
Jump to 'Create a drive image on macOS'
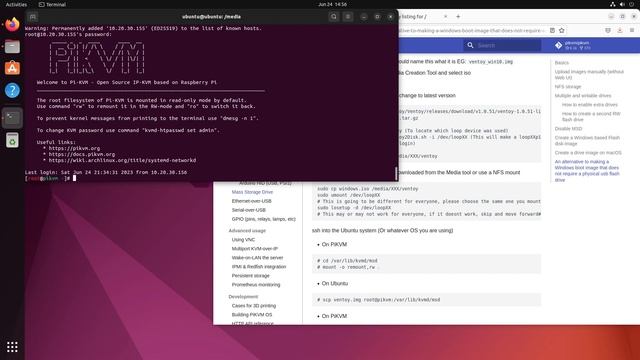588,153
